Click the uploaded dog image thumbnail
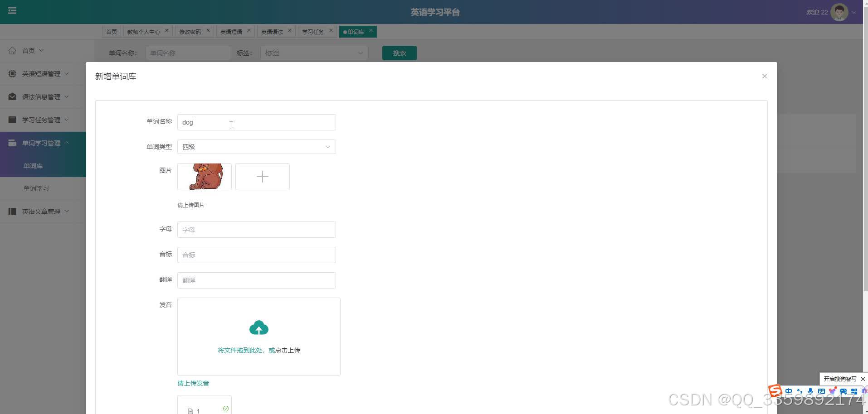868x414 pixels. pos(205,177)
